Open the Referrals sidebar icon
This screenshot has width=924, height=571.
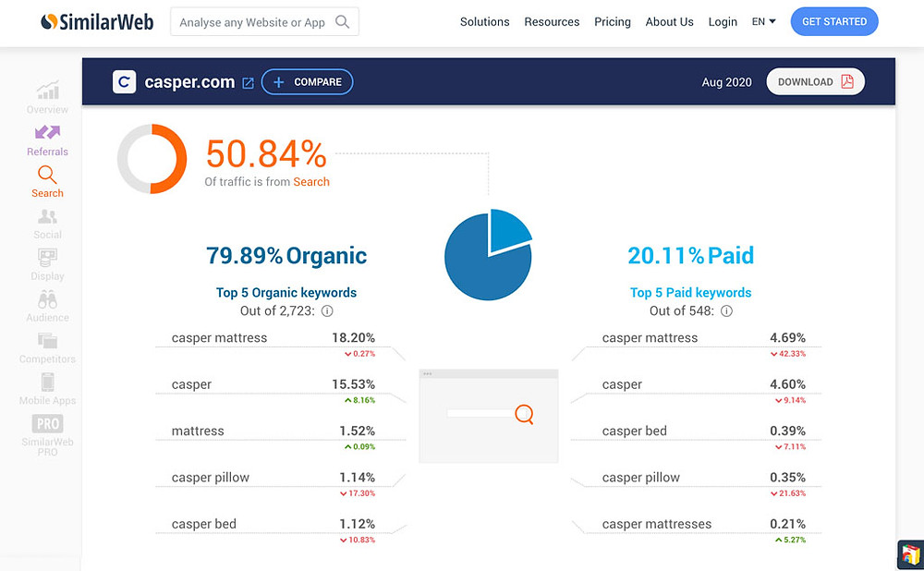click(47, 132)
